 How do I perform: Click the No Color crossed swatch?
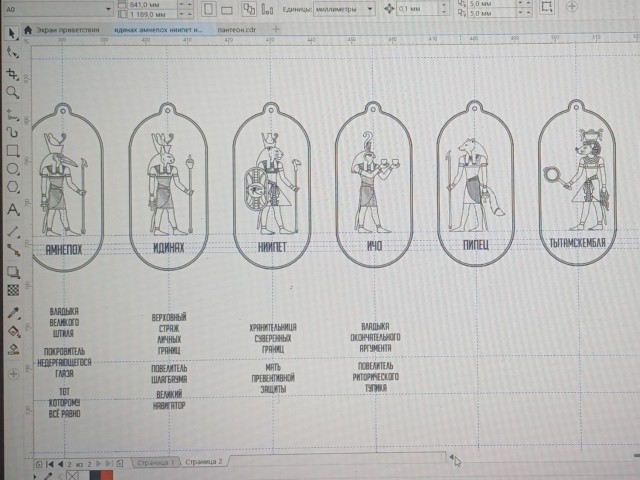click(x=73, y=476)
